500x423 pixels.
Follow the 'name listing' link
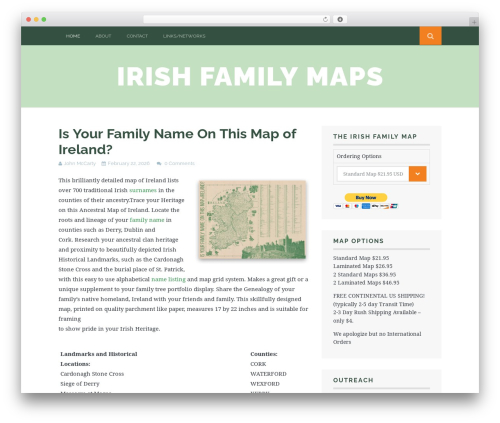pos(168,279)
